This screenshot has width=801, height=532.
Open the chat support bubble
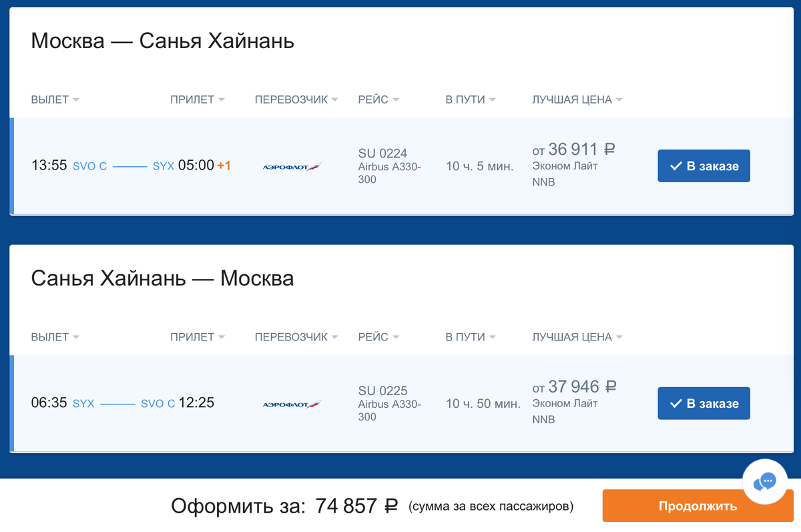(x=765, y=482)
